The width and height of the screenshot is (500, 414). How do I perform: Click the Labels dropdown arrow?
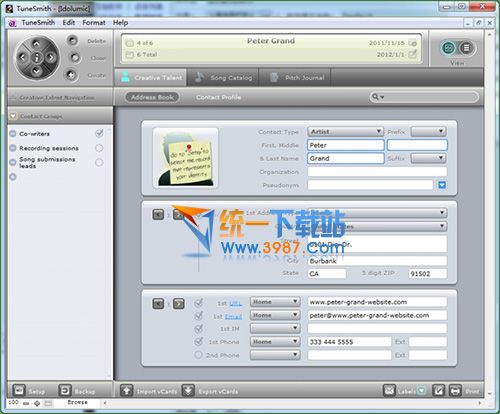point(422,390)
